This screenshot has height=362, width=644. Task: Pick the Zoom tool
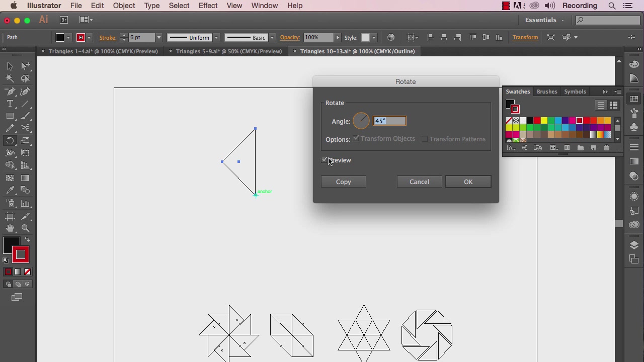tap(25, 228)
